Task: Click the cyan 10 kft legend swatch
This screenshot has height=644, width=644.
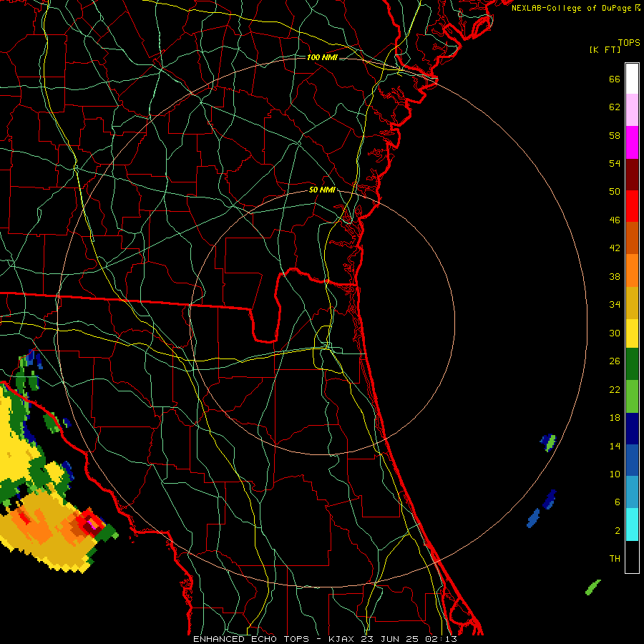Action: 632,525
